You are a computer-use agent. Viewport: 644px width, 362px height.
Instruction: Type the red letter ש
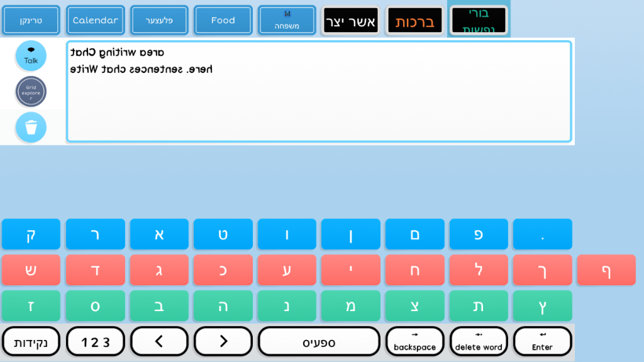[31, 270]
